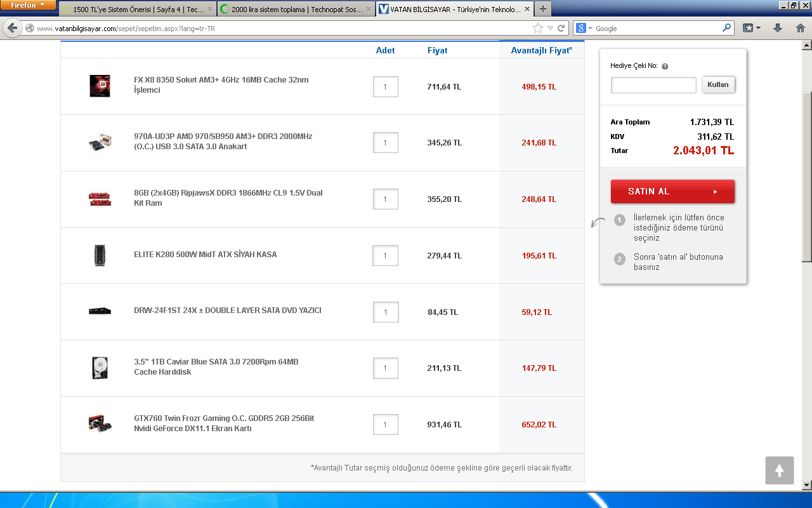
Task: Show address bar history dropdown
Action: click(550, 28)
